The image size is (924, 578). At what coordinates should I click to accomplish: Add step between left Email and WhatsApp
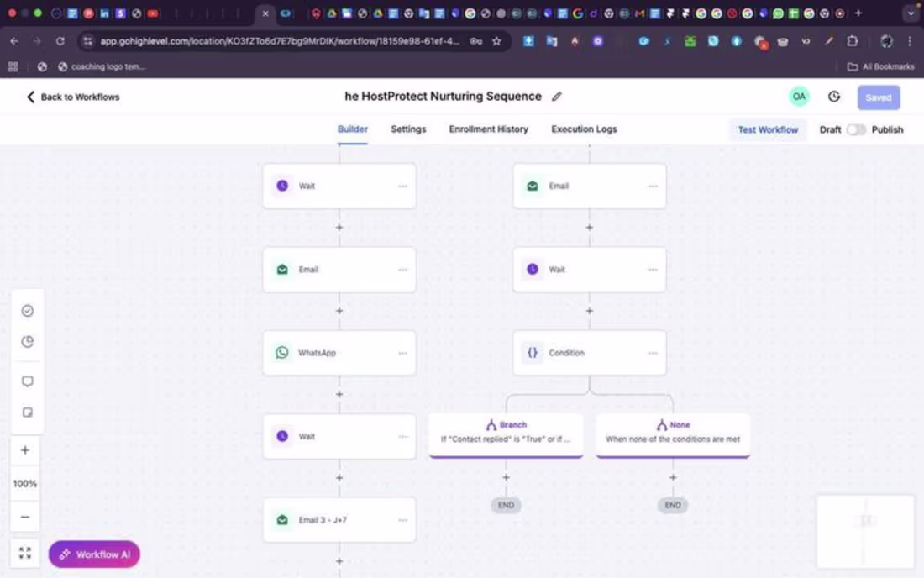tap(339, 311)
